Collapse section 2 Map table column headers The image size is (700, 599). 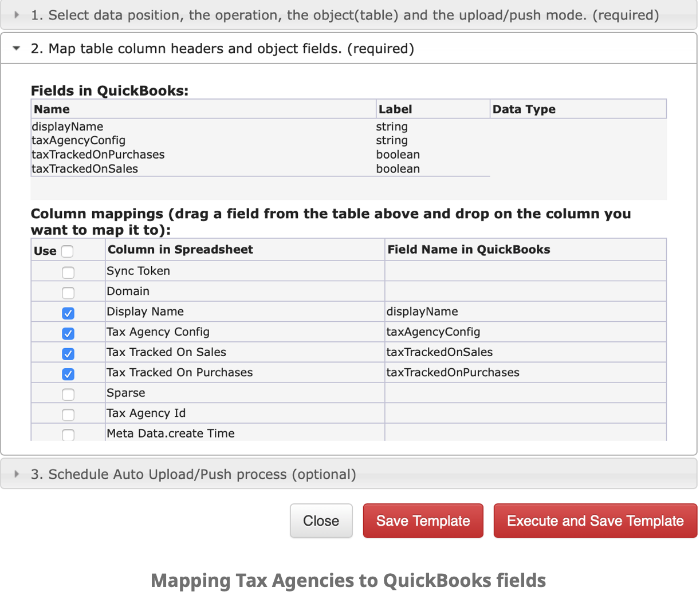pos(348,49)
